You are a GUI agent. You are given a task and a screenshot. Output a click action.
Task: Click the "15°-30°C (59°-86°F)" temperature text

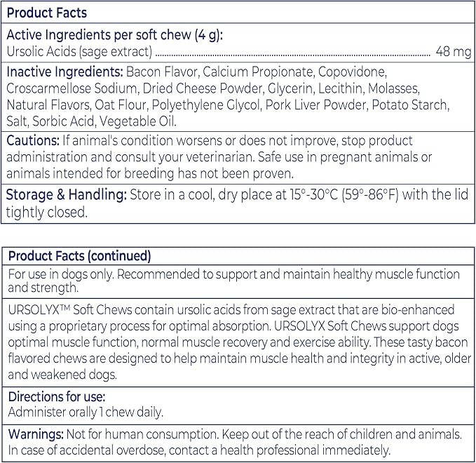tap(342, 194)
